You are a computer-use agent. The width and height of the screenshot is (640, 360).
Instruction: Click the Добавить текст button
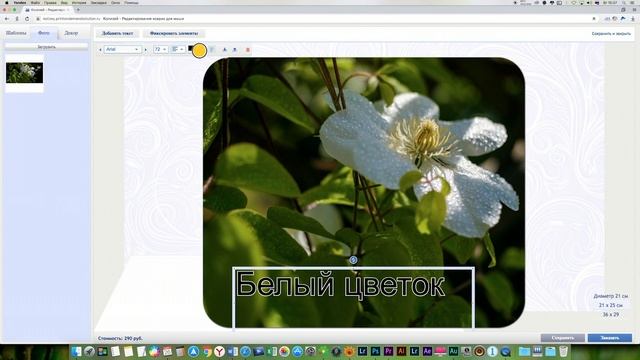point(118,33)
